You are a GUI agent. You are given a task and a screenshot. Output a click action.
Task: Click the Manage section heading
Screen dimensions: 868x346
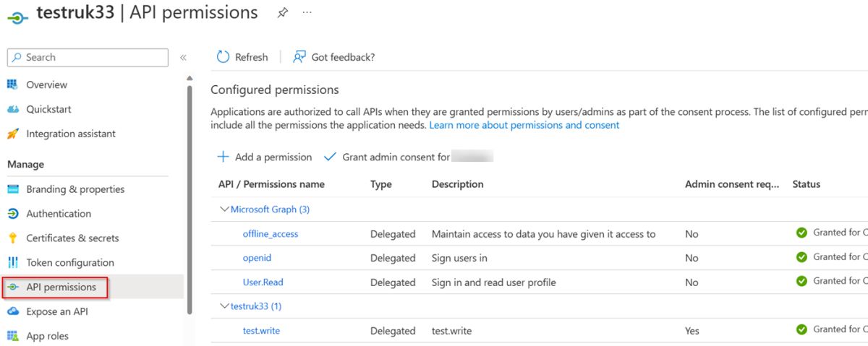click(x=25, y=165)
